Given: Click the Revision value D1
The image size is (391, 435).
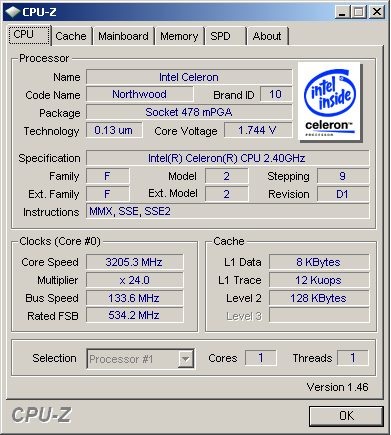Looking at the screenshot, I should pyautogui.click(x=343, y=194).
